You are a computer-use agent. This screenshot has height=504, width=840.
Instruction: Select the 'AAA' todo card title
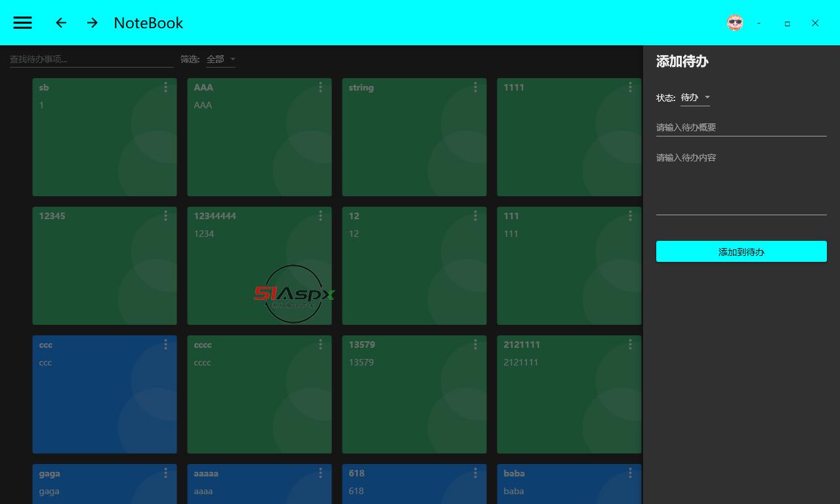tap(203, 87)
